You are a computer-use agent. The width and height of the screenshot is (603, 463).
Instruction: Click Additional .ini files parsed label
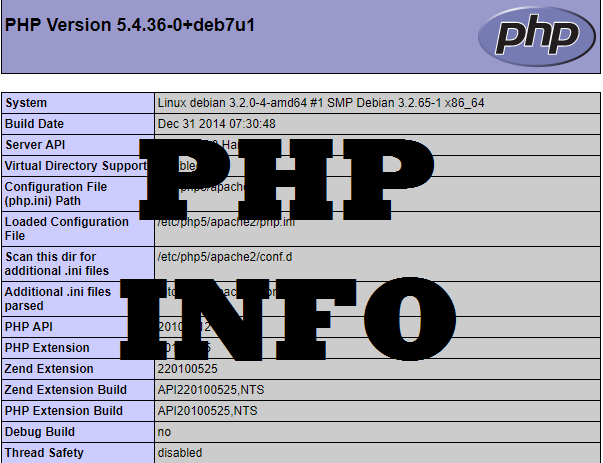(x=58, y=299)
